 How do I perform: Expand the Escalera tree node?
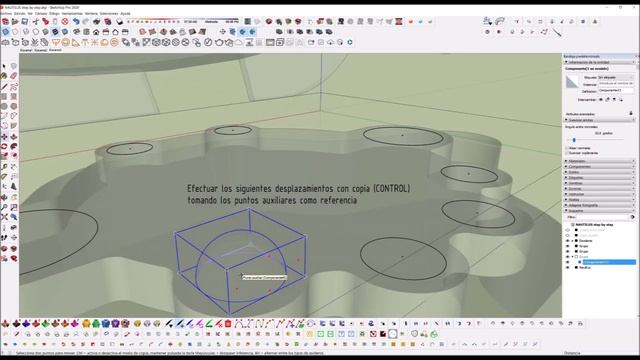573,241
